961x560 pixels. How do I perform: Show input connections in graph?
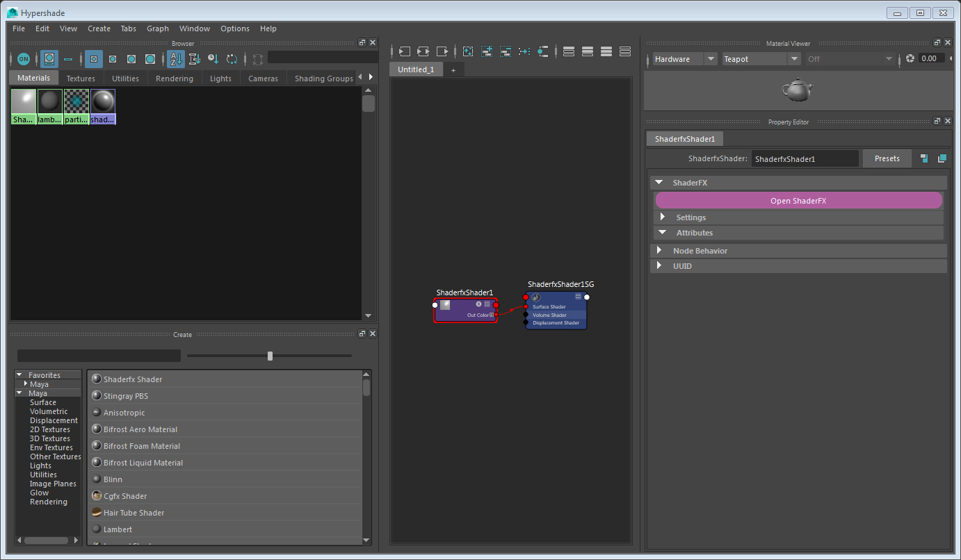point(404,51)
